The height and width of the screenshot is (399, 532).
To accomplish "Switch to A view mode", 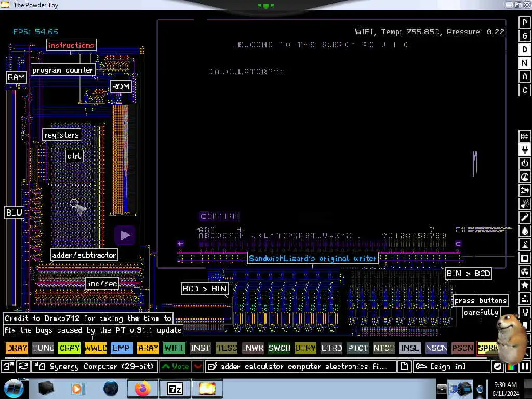I will click(x=525, y=77).
